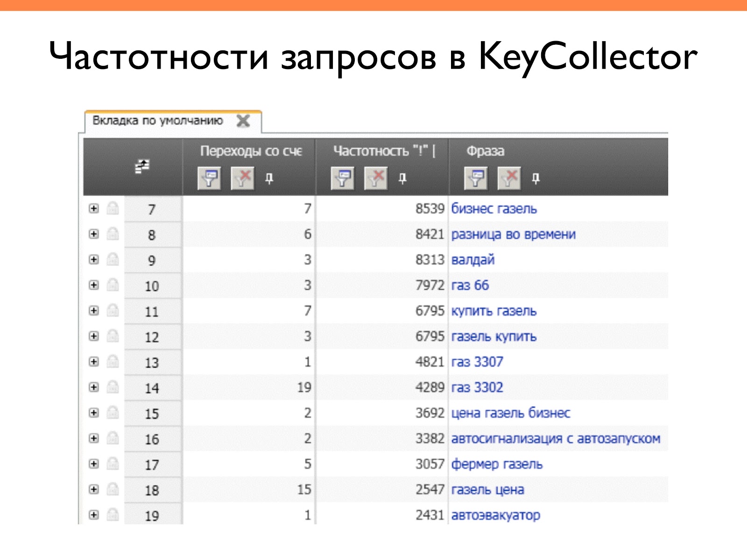Expand row 11 with the plus icon
The height and width of the screenshot is (560, 747).
coord(94,311)
